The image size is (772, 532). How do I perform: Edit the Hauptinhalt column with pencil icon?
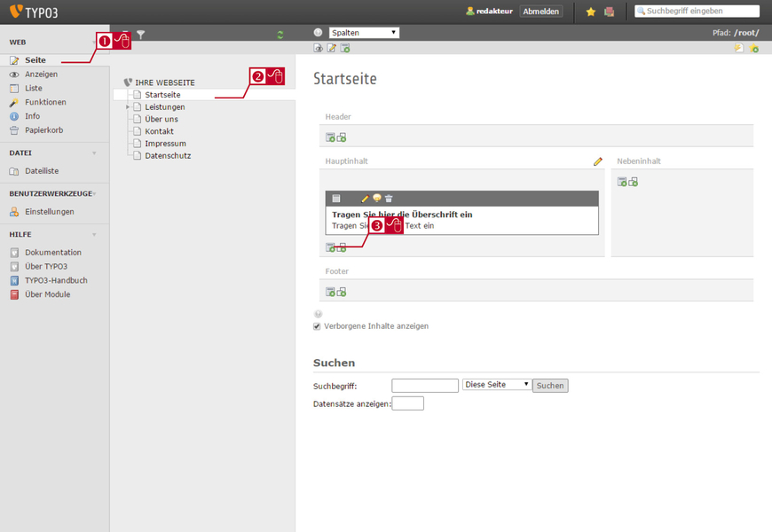(x=598, y=161)
